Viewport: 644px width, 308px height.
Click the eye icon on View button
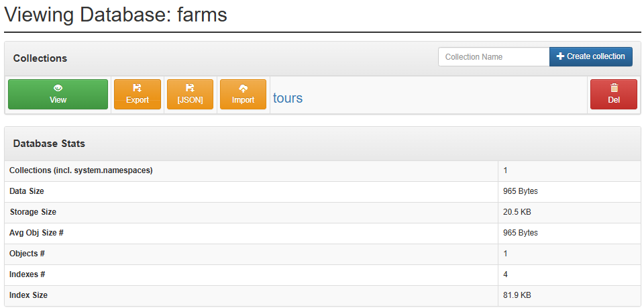pyautogui.click(x=58, y=88)
